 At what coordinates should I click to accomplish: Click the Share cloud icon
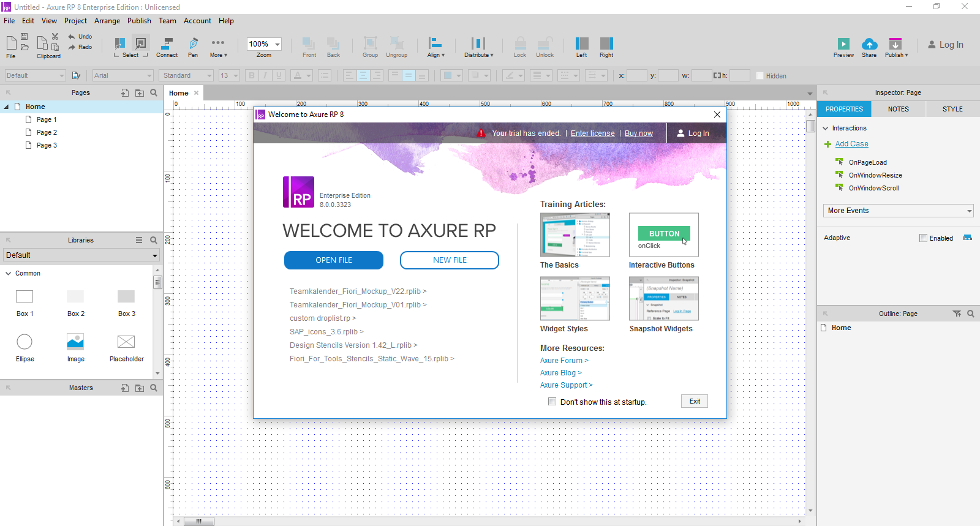[x=869, y=44]
